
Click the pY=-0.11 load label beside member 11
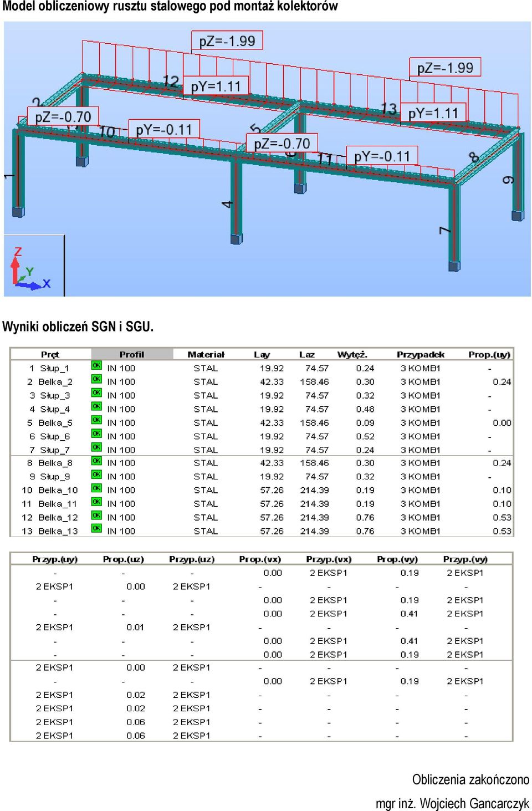click(382, 156)
